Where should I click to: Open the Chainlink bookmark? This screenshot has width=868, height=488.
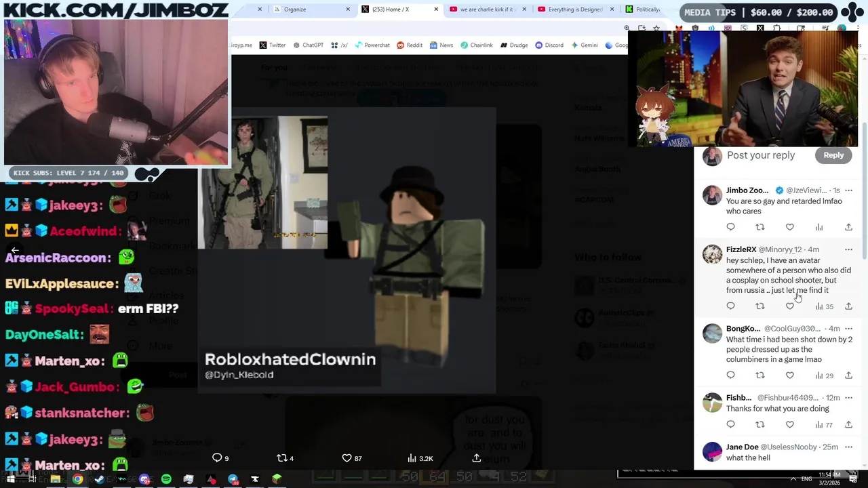(x=476, y=45)
